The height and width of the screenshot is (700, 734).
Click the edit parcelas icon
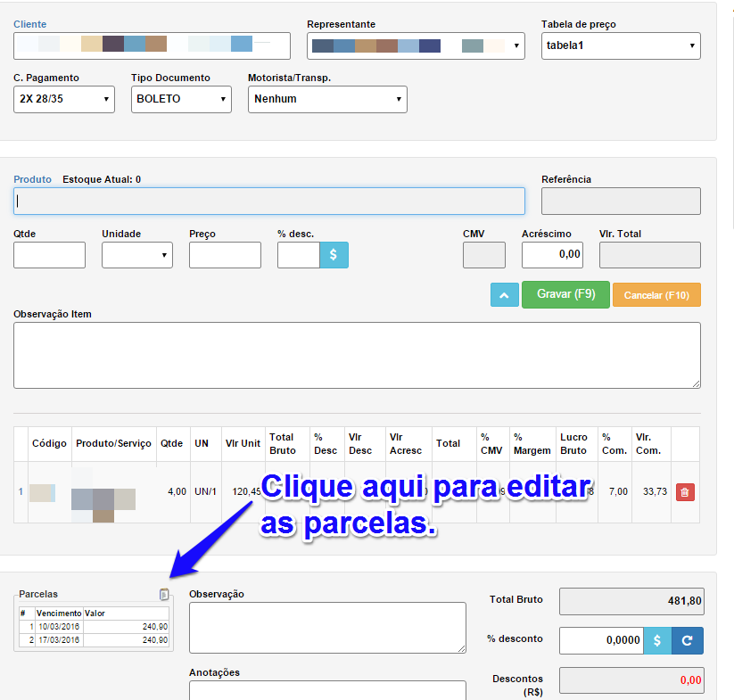pos(164,595)
